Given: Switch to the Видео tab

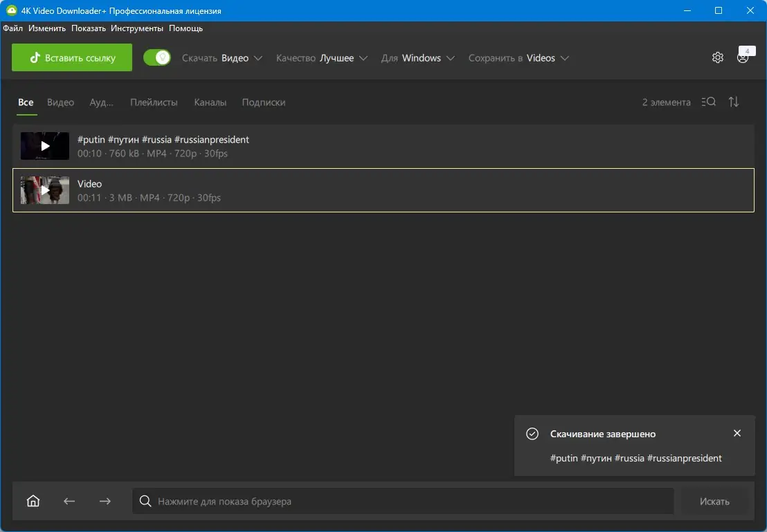Looking at the screenshot, I should (61, 102).
